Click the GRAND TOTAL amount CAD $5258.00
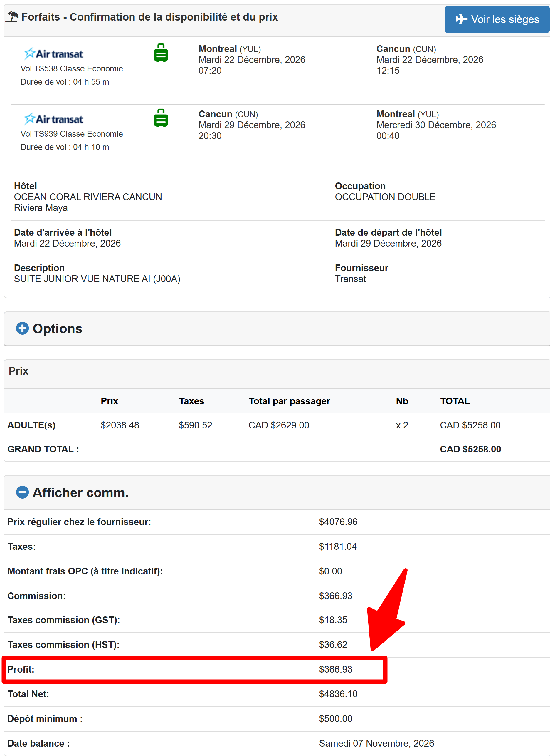 coord(470,449)
